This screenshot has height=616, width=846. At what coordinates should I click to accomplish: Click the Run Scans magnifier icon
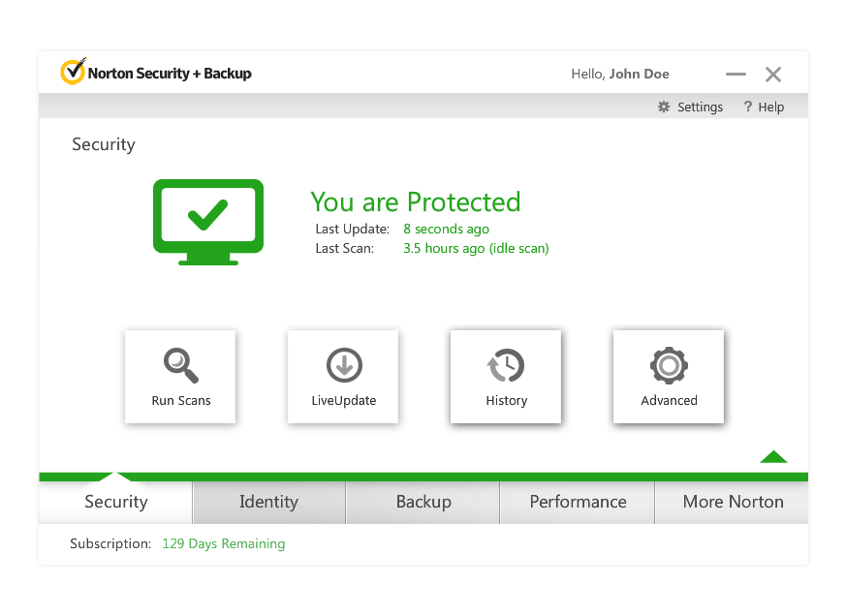tap(180, 365)
